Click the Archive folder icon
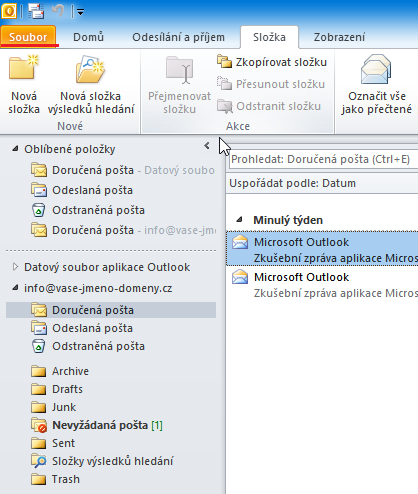 pyautogui.click(x=39, y=371)
